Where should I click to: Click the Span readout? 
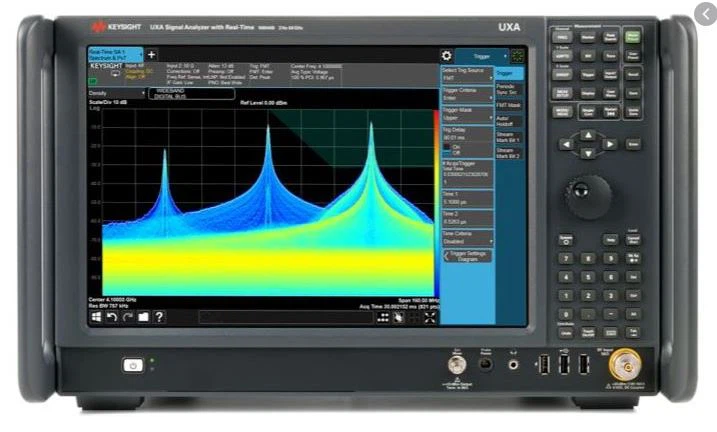point(418,300)
